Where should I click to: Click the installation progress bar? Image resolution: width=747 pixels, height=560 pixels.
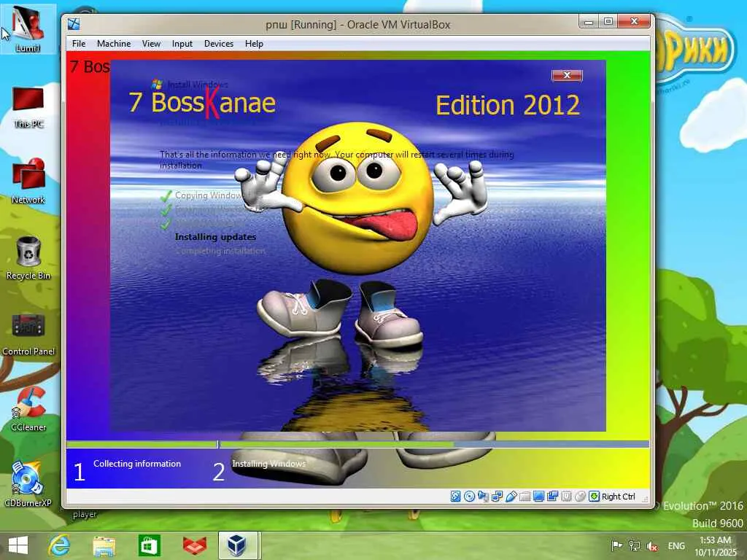coord(357,444)
